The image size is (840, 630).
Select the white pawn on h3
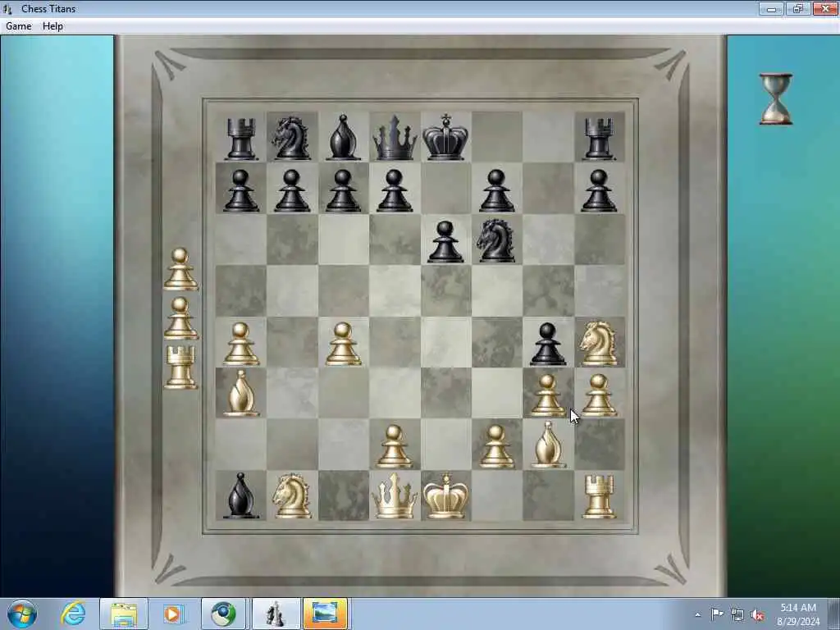pos(599,396)
